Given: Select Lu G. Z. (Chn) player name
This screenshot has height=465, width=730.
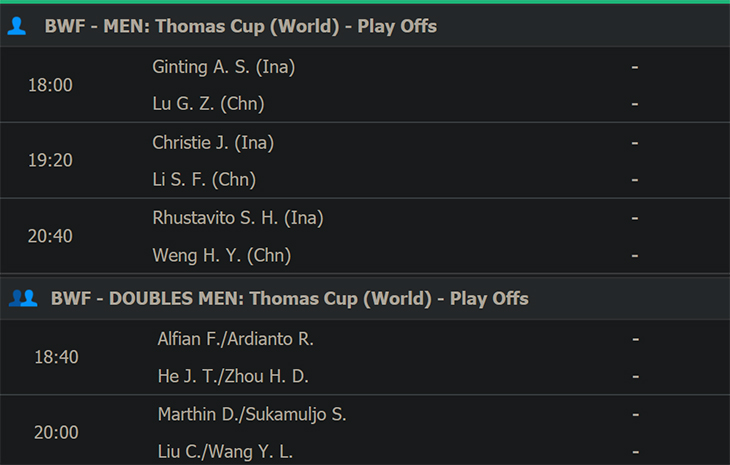Looking at the screenshot, I should pos(208,103).
